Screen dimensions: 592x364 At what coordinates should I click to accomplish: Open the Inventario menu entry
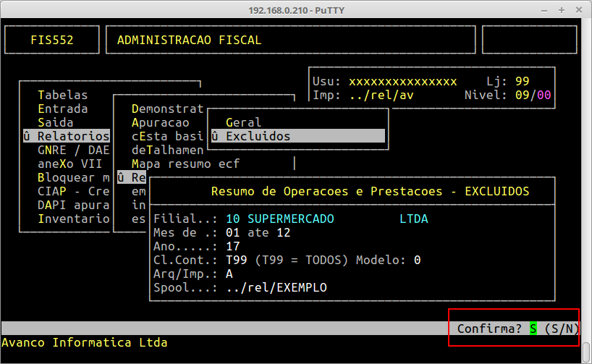coord(72,219)
